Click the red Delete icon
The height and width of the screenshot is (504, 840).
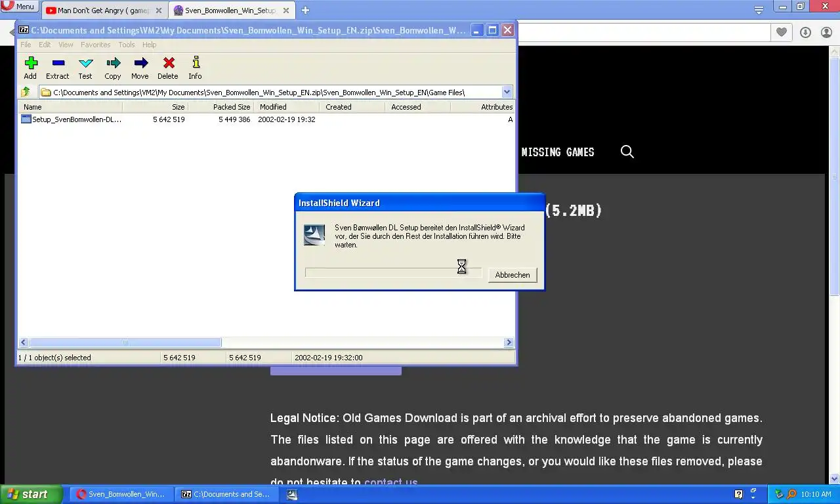(169, 63)
